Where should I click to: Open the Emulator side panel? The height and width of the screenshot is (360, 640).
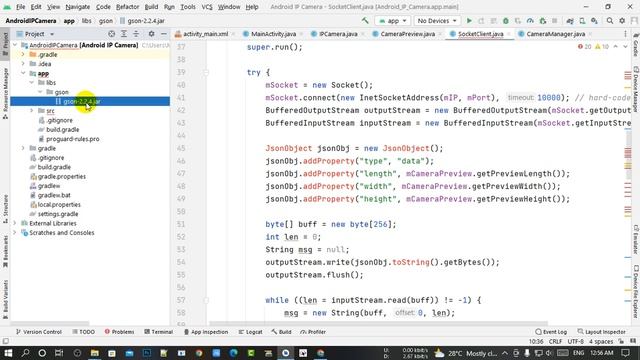point(636,239)
